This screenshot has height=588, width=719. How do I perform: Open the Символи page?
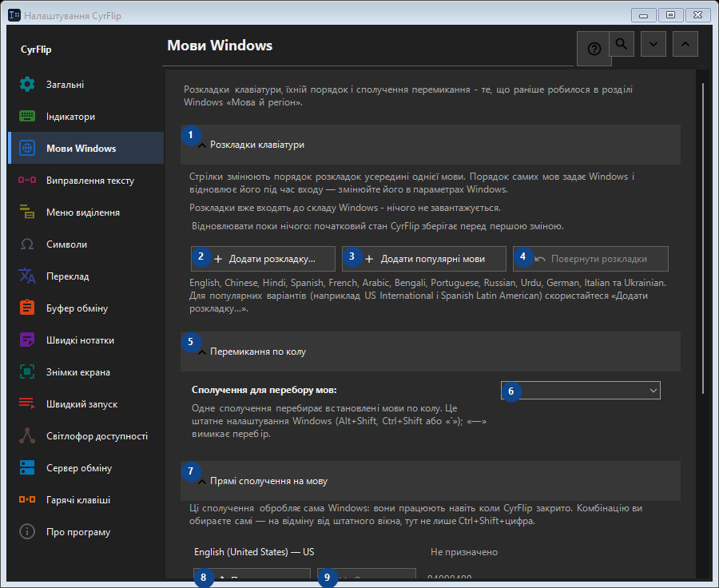pyautogui.click(x=85, y=244)
